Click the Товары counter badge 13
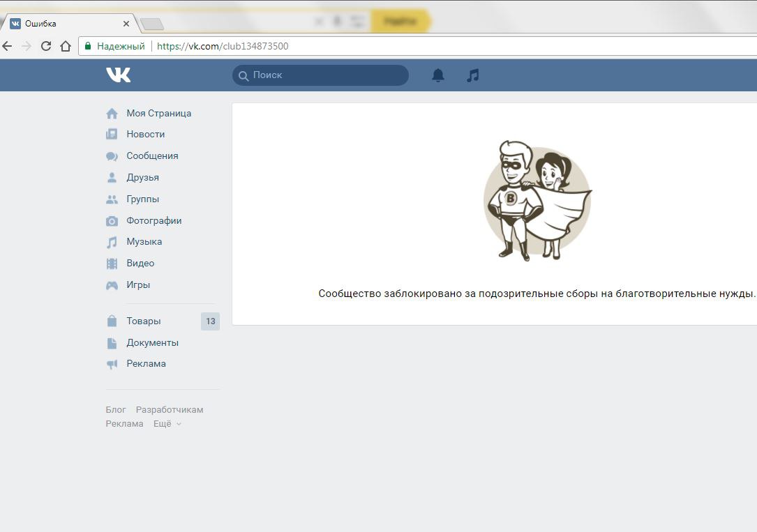757x532 pixels. [x=210, y=321]
